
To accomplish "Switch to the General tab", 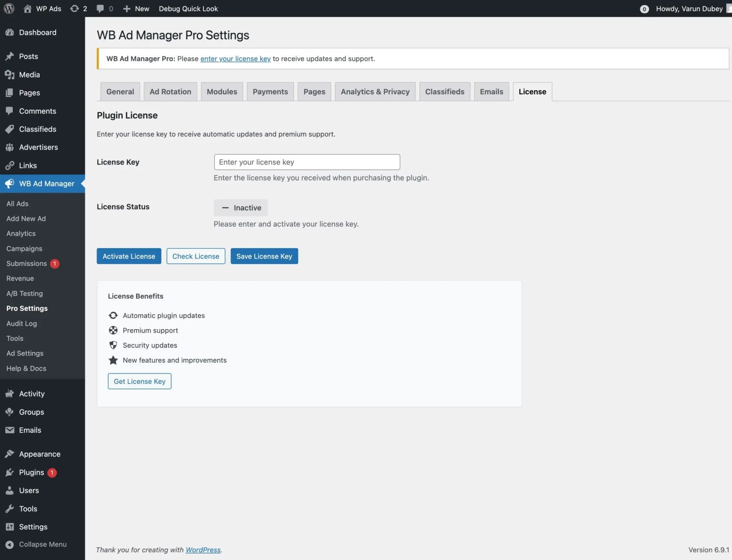I will tap(120, 91).
